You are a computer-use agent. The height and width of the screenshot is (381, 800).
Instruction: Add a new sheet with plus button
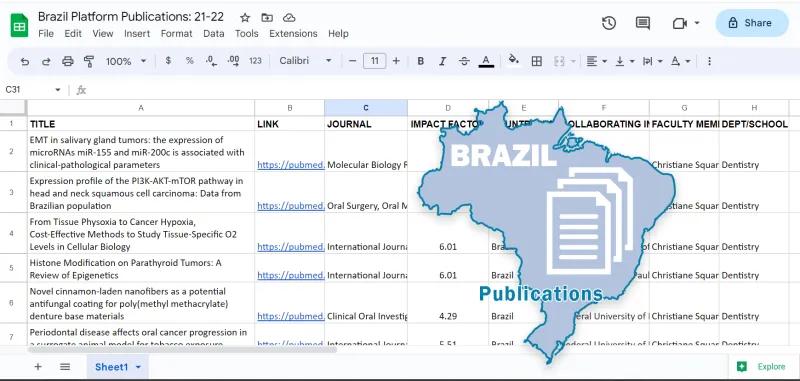pyautogui.click(x=38, y=367)
